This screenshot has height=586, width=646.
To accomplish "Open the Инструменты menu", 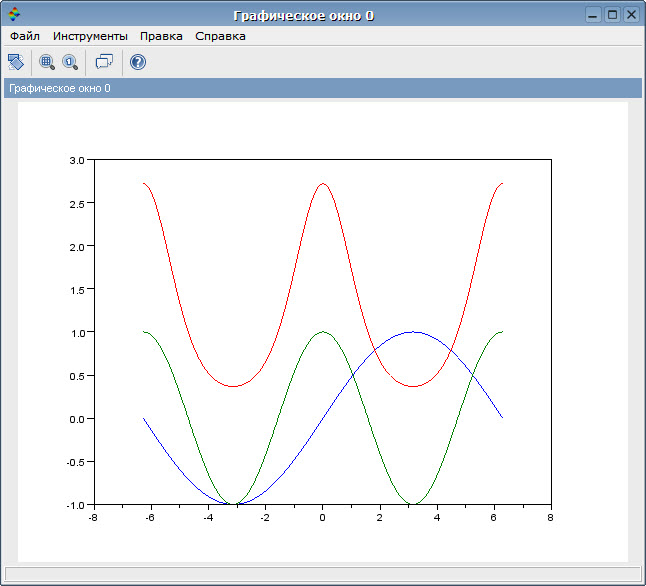I will [x=90, y=36].
